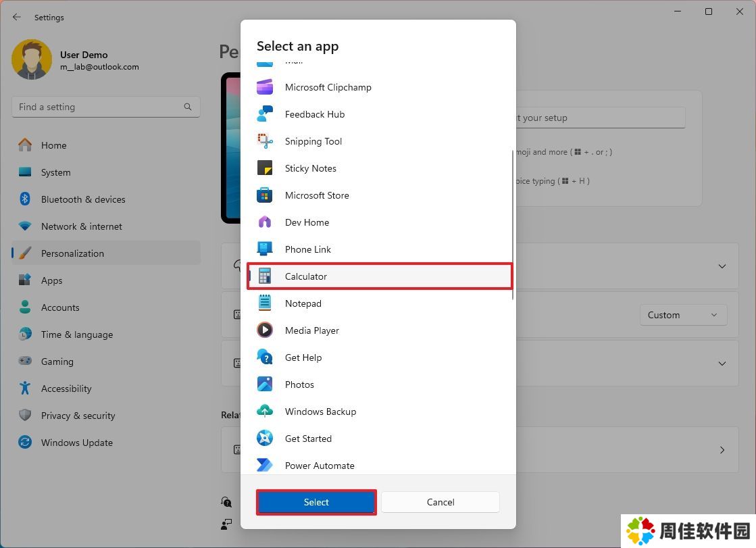This screenshot has width=756, height=548.
Task: Open Home in Settings sidebar
Action: pos(106,145)
